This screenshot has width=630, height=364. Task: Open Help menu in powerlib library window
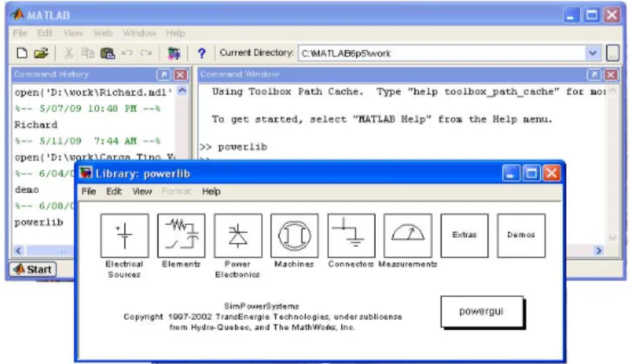211,191
